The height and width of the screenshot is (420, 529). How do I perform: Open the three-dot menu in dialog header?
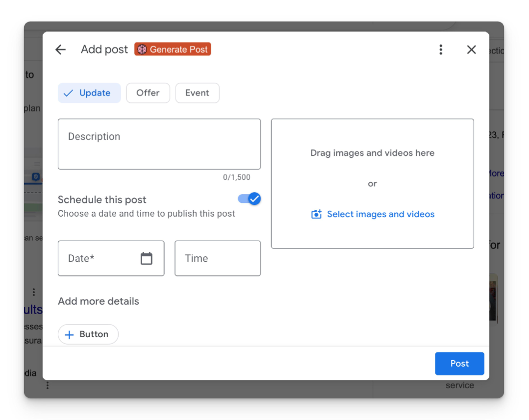click(x=441, y=49)
